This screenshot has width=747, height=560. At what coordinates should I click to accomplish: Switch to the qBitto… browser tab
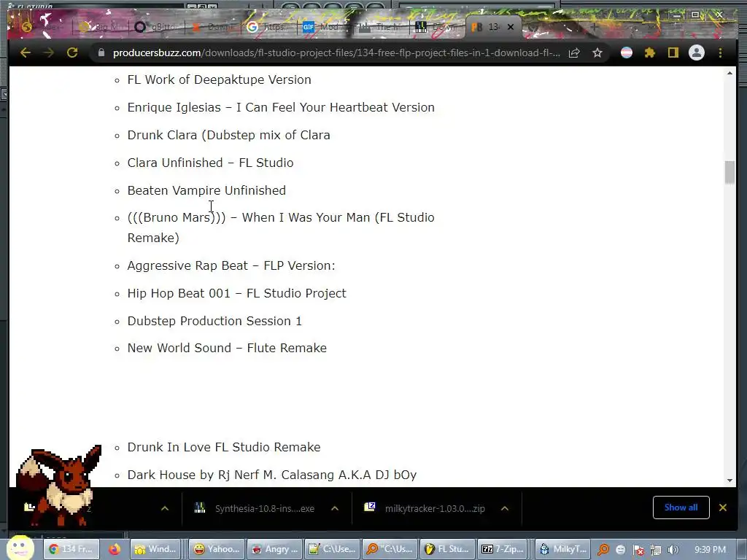pyautogui.click(x=155, y=27)
